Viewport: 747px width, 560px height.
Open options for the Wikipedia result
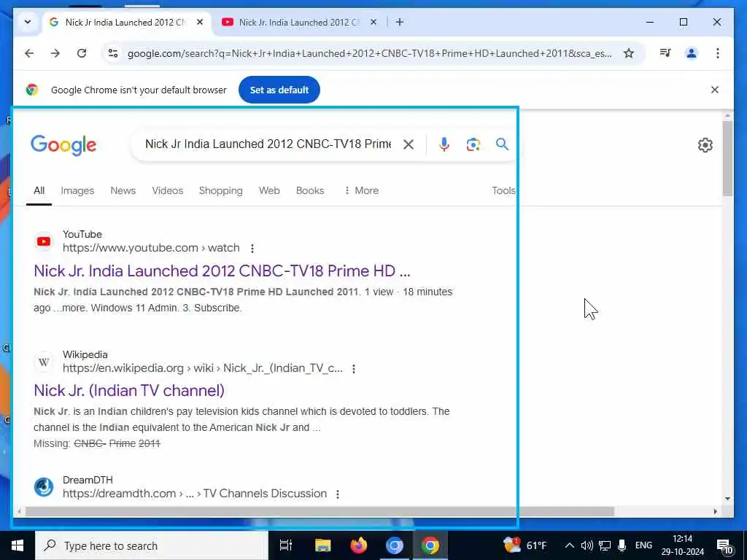click(x=354, y=368)
